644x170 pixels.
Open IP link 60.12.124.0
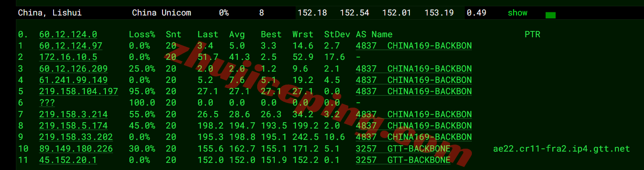point(68,34)
